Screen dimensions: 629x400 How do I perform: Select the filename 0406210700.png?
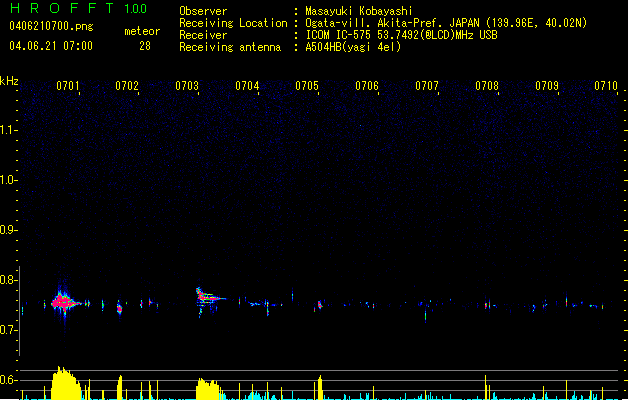point(51,26)
